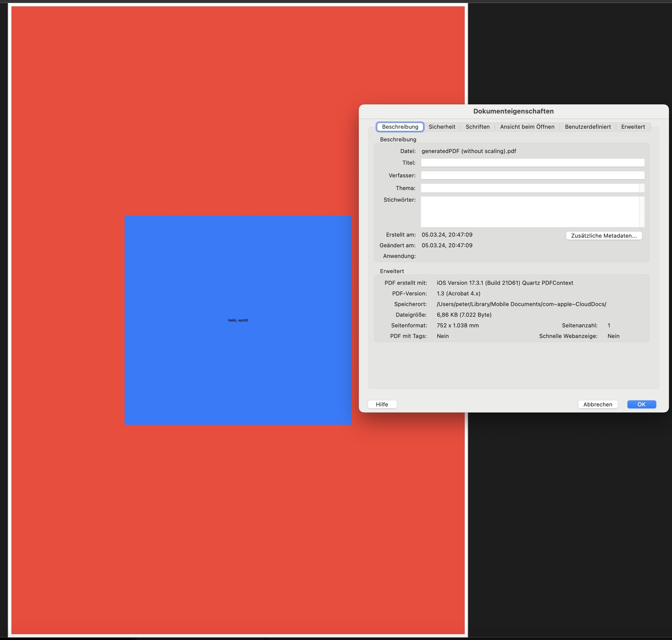672x640 pixels.
Task: Focus the Verfasser text field
Action: coord(532,175)
